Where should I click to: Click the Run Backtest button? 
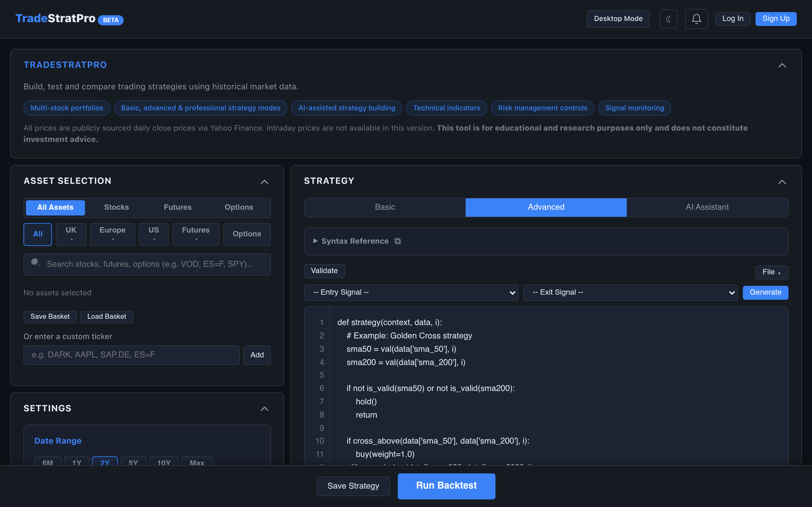point(446,486)
